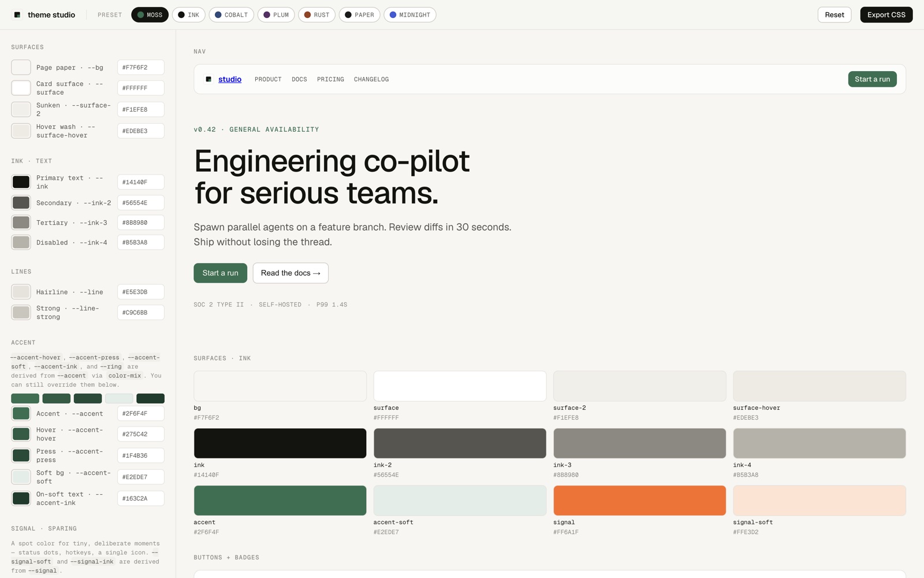Image resolution: width=924 pixels, height=578 pixels.
Task: Open Press accent-press color swatch
Action: click(x=21, y=455)
